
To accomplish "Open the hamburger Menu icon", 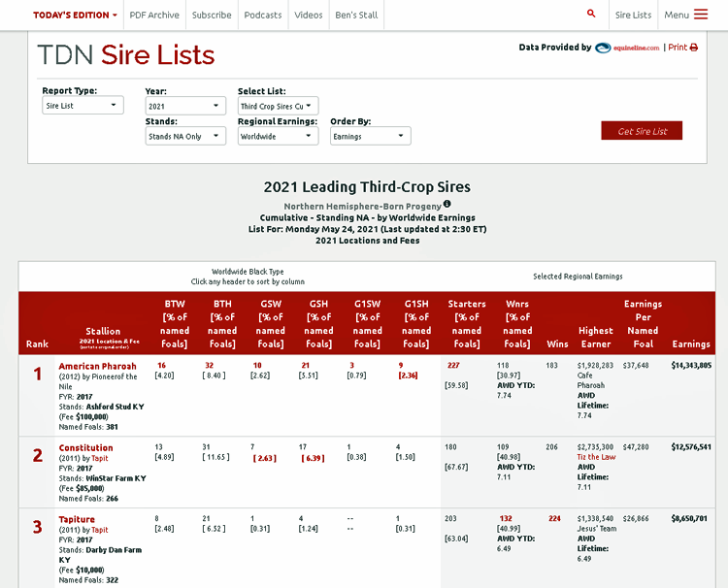I will [x=701, y=15].
